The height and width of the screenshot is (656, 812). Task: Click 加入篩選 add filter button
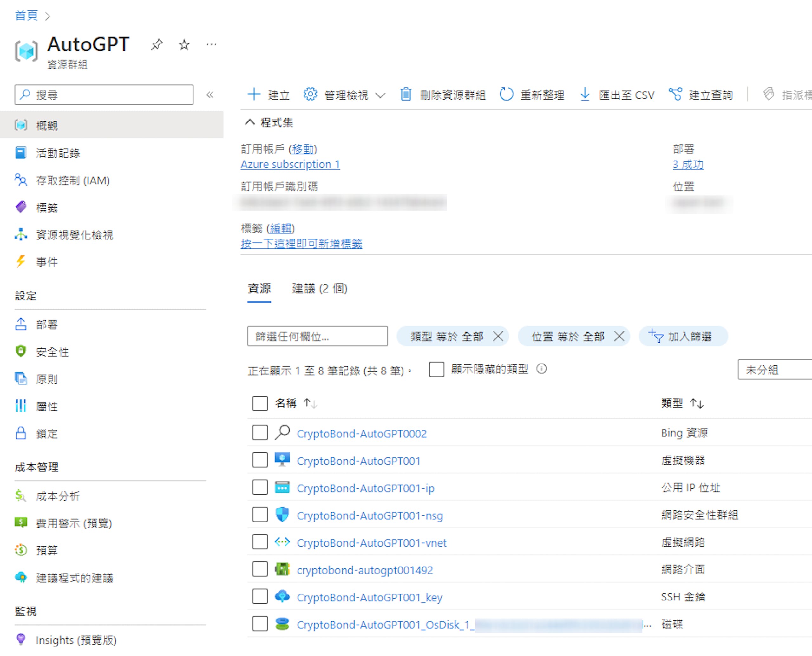(x=683, y=336)
